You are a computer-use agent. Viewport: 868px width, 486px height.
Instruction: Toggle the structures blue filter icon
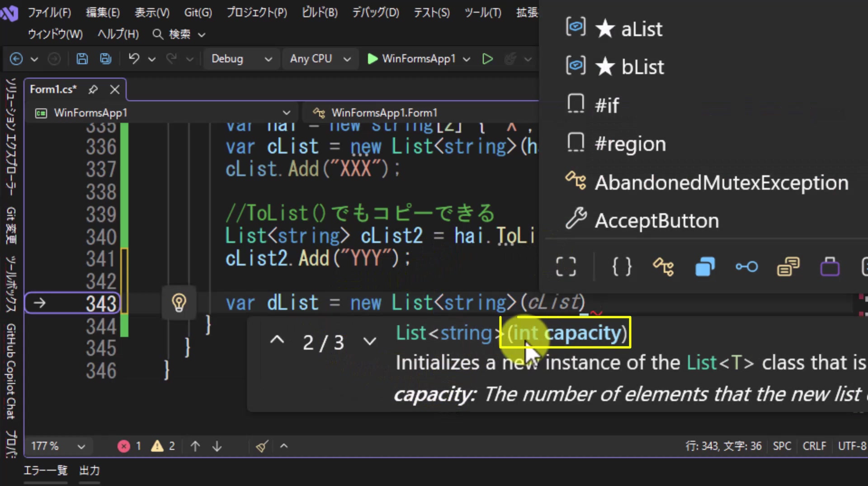click(705, 266)
